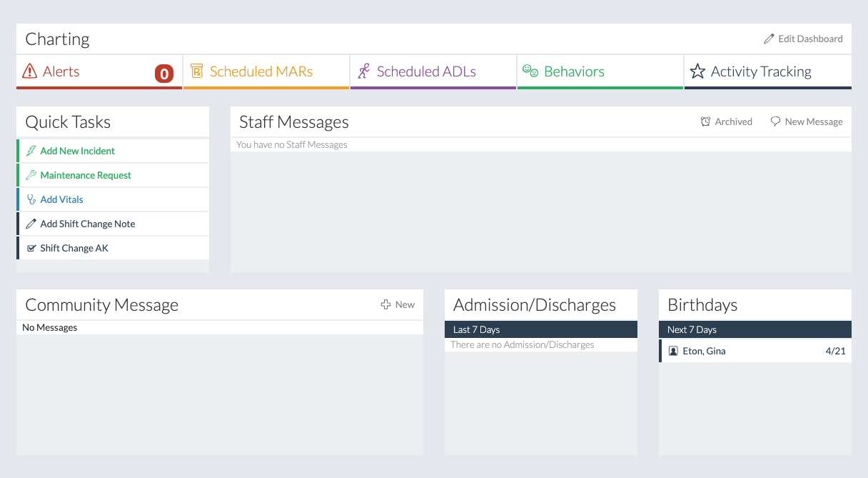This screenshot has height=478, width=868.
Task: Open the Scheduled MARs tab
Action: pos(261,71)
